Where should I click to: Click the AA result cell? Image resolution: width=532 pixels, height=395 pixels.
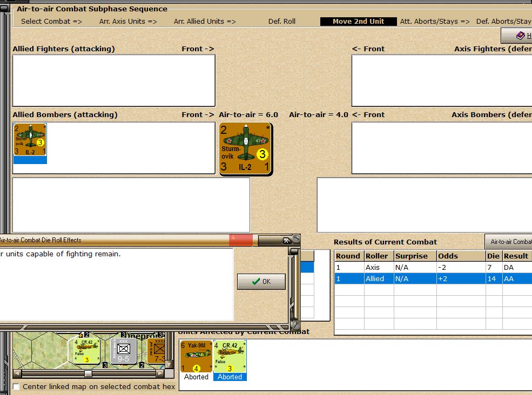tap(517, 278)
